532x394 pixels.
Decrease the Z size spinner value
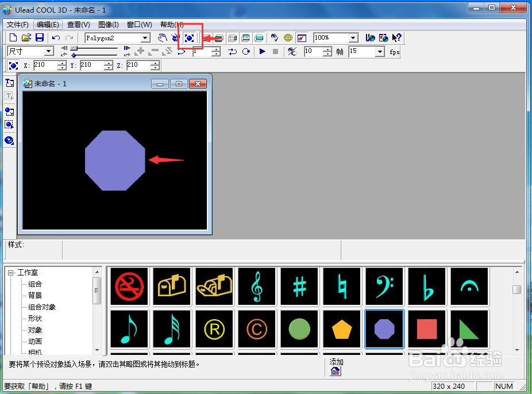[x=155, y=68]
